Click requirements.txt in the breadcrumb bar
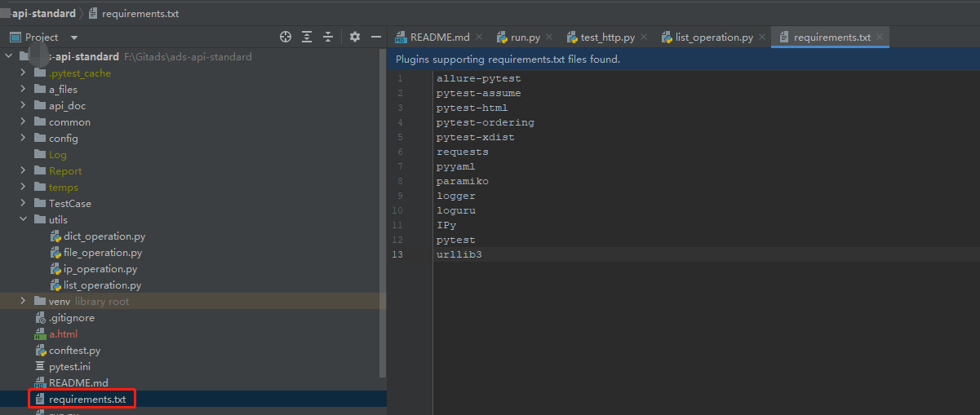This screenshot has width=980, height=415. 140,13
